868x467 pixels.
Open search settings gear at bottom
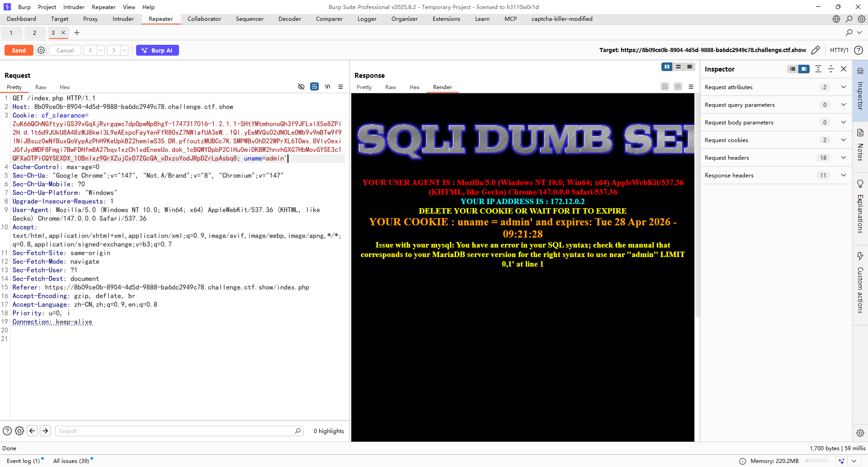pos(19,431)
